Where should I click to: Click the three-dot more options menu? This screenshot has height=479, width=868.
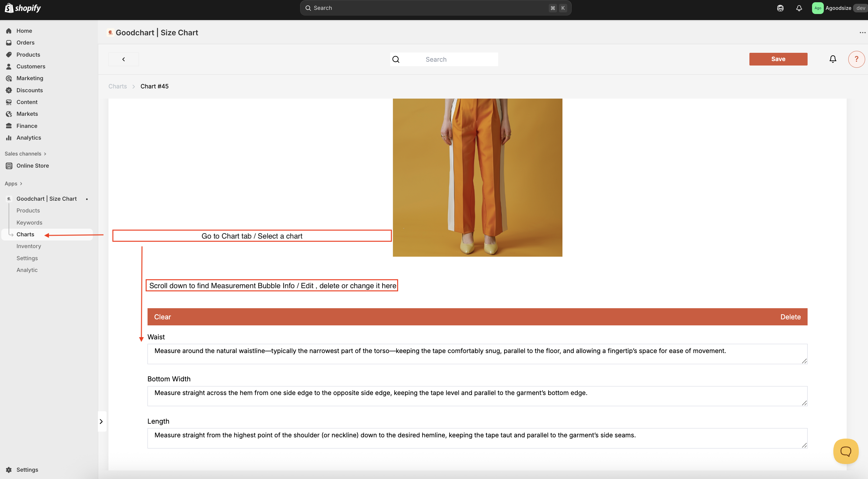tap(862, 33)
